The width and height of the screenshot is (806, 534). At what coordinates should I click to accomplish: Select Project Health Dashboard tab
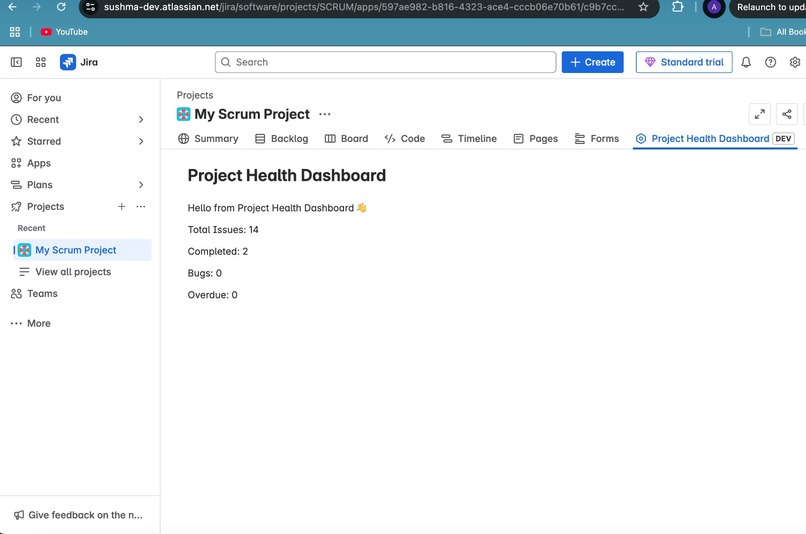click(715, 139)
